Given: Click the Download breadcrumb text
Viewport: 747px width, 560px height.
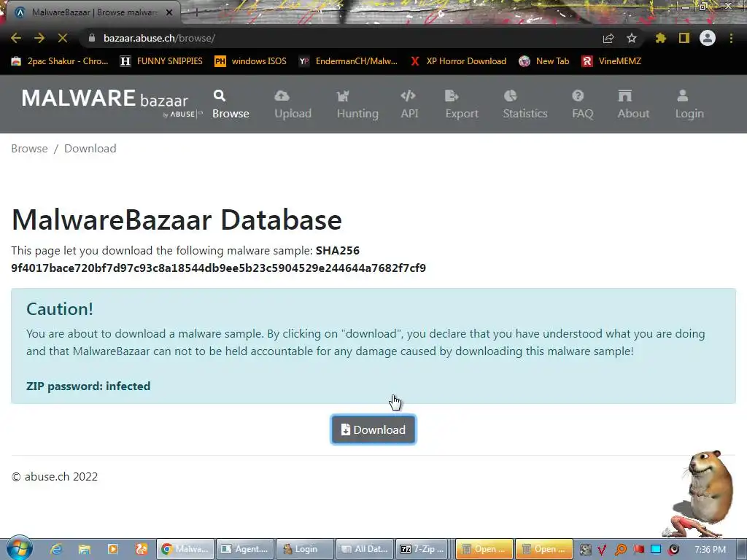Looking at the screenshot, I should [x=90, y=149].
